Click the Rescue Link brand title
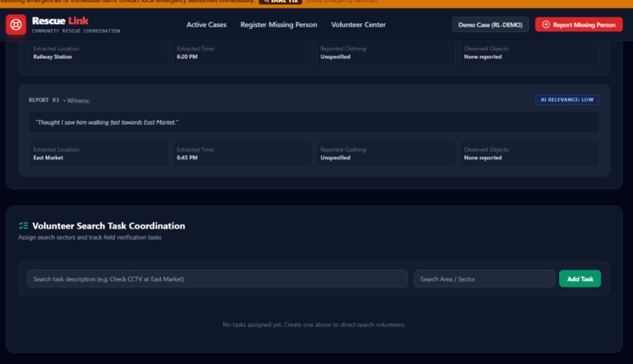Image resolution: width=633 pixels, height=364 pixels. click(60, 20)
